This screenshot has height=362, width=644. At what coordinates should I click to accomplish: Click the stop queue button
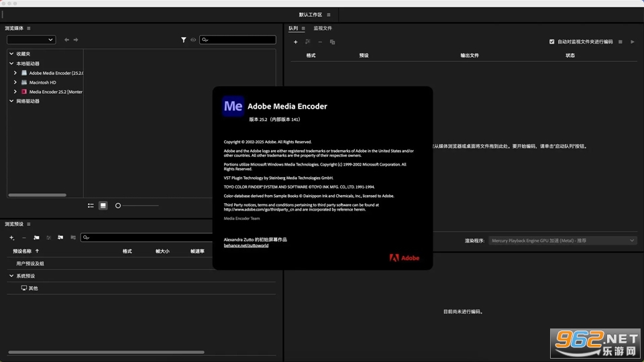(621, 42)
